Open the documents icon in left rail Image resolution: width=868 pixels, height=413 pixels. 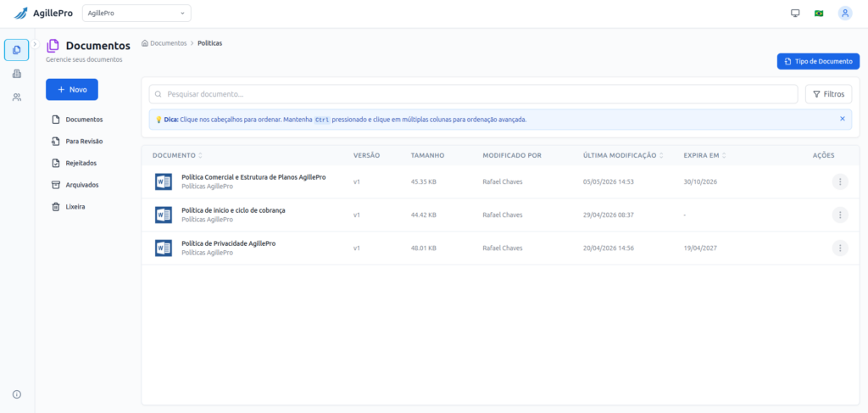point(17,50)
